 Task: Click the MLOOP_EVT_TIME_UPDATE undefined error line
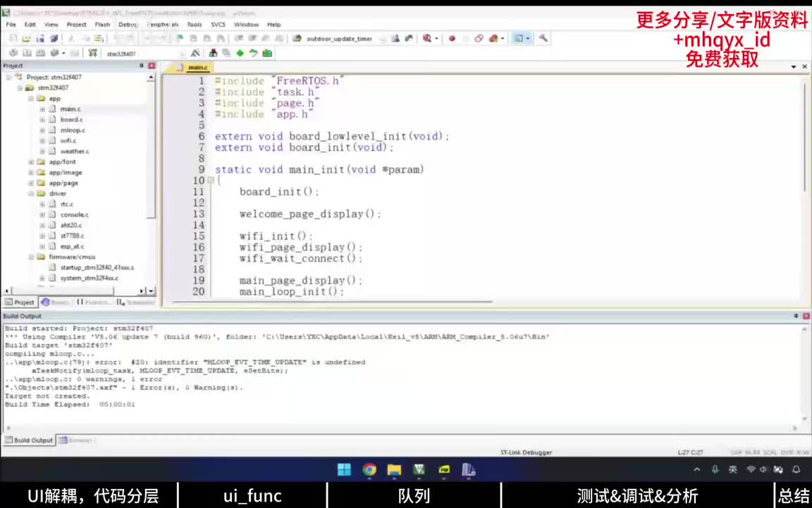coord(185,363)
